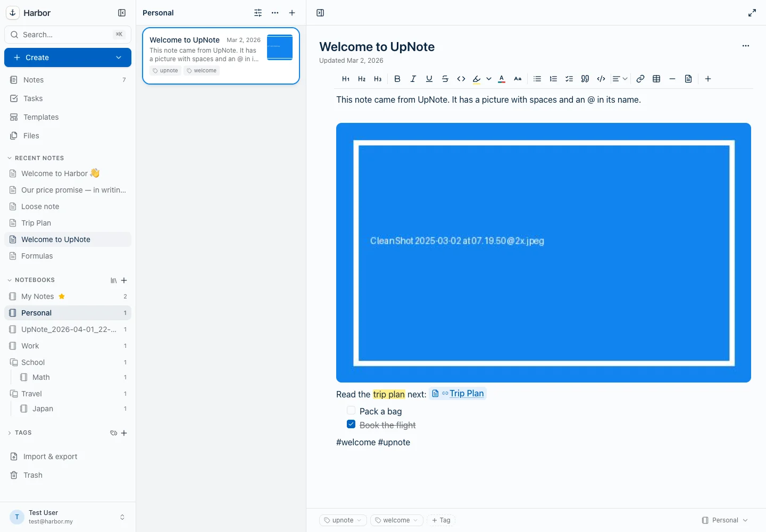
Task: Click the Search input field
Action: [x=68, y=35]
